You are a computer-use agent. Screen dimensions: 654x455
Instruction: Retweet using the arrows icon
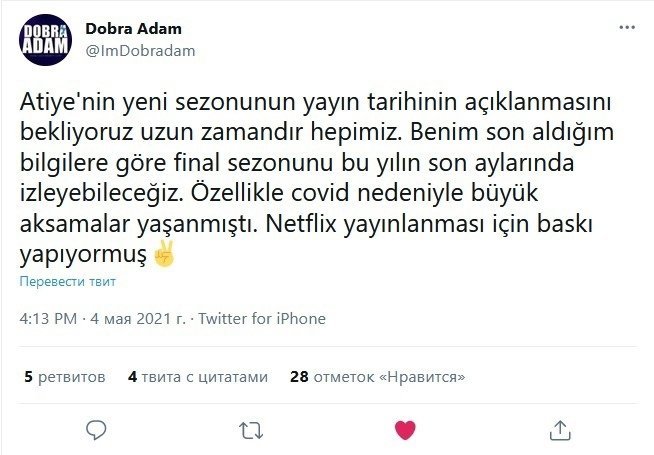coord(250,430)
